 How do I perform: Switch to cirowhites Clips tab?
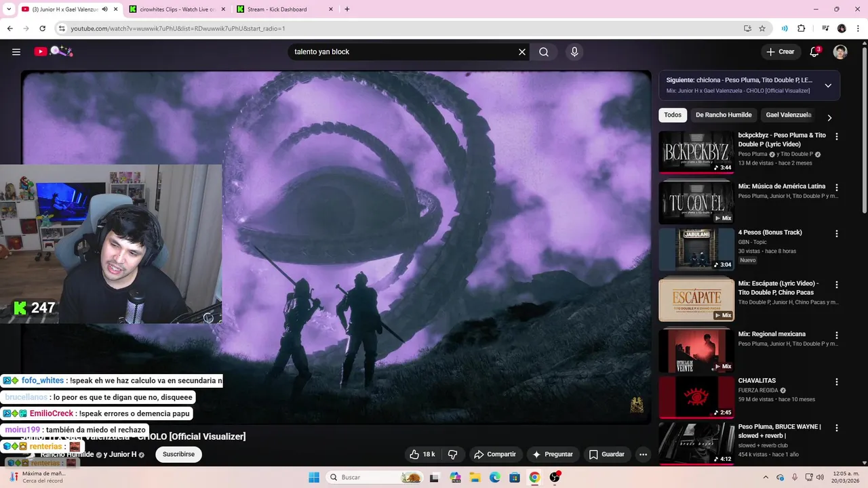[178, 9]
